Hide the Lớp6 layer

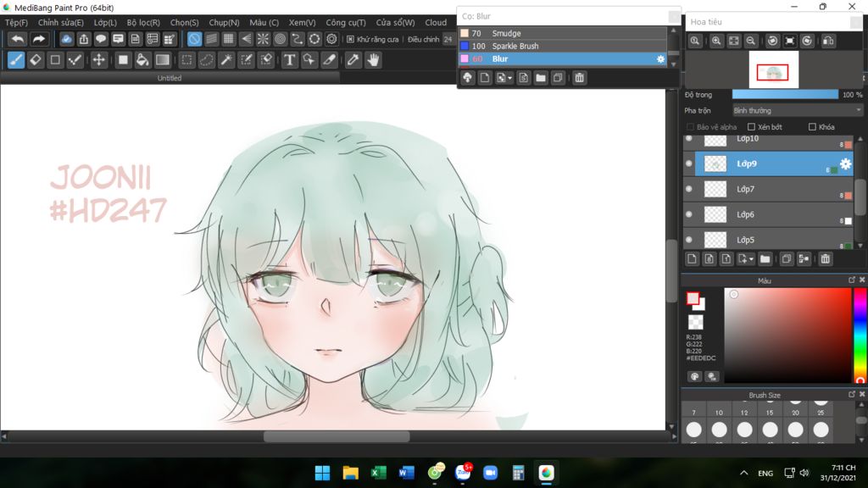(688, 214)
